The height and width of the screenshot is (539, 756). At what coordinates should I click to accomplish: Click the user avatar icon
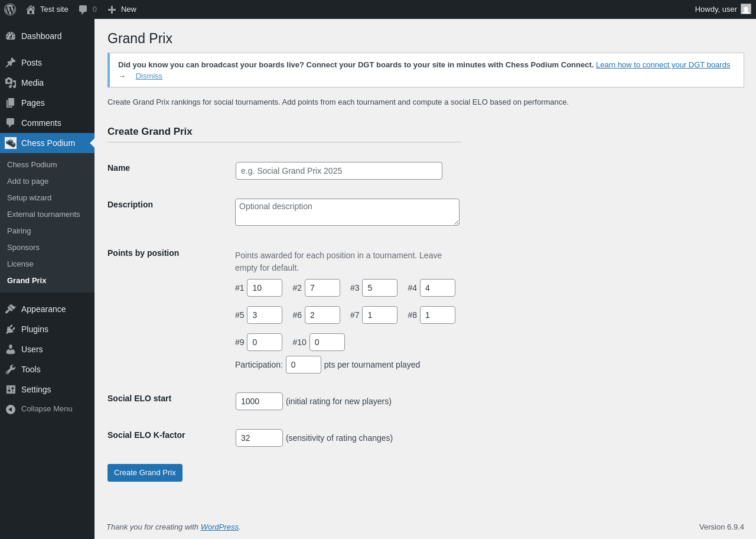pyautogui.click(x=746, y=9)
